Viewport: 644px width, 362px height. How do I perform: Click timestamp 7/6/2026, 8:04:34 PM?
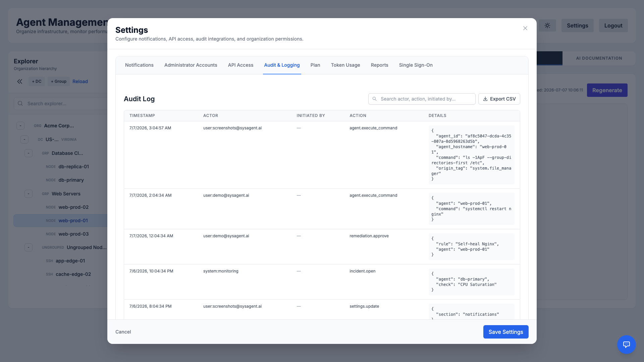[150, 306]
